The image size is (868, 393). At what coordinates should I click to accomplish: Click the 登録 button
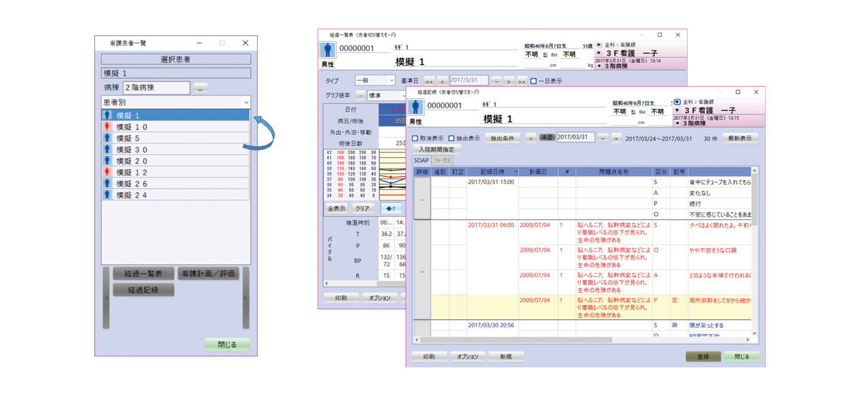tap(703, 356)
